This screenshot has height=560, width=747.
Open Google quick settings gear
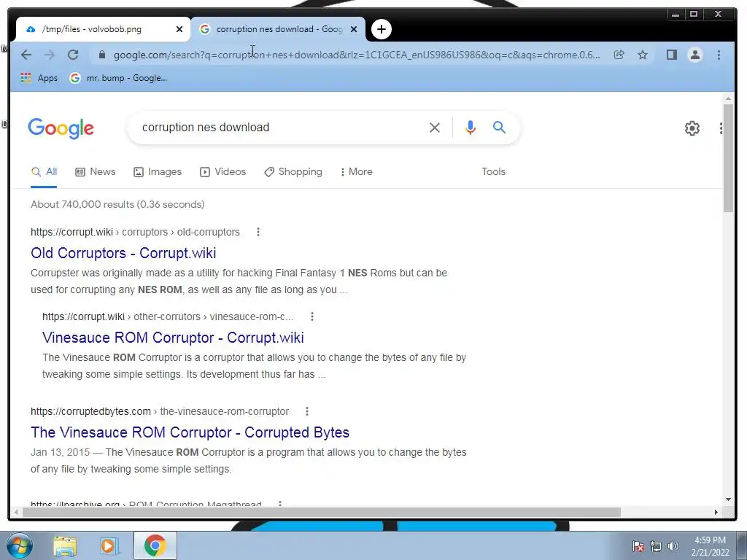click(x=692, y=128)
